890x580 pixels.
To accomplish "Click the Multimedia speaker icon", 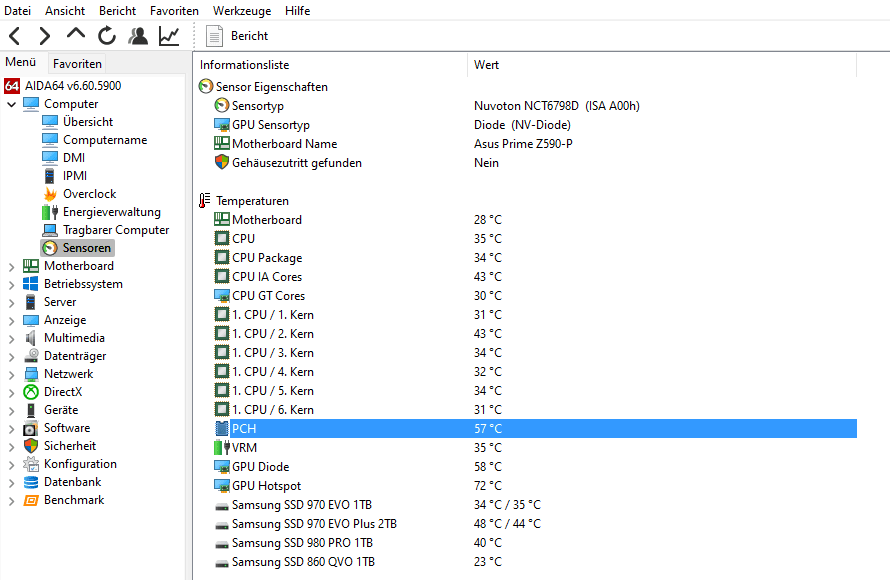I will pyautogui.click(x=31, y=338).
